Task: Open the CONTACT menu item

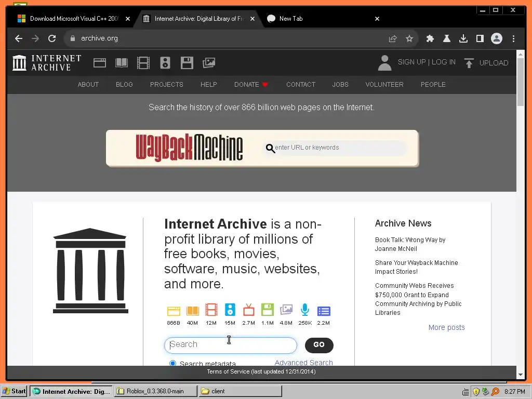Action: 301,85
